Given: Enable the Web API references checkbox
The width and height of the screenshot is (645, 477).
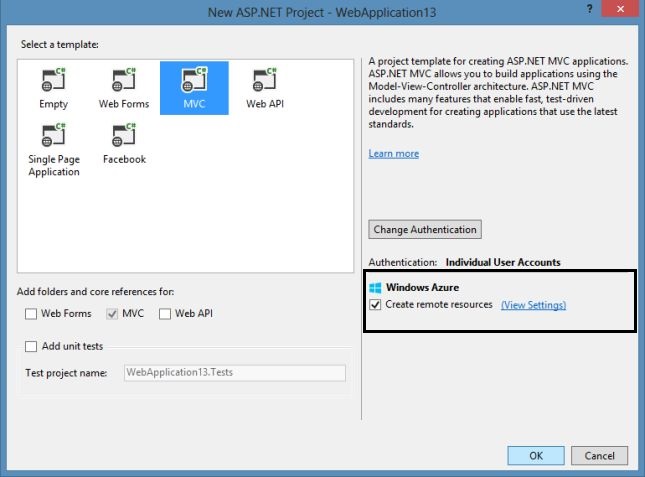Looking at the screenshot, I should (165, 314).
